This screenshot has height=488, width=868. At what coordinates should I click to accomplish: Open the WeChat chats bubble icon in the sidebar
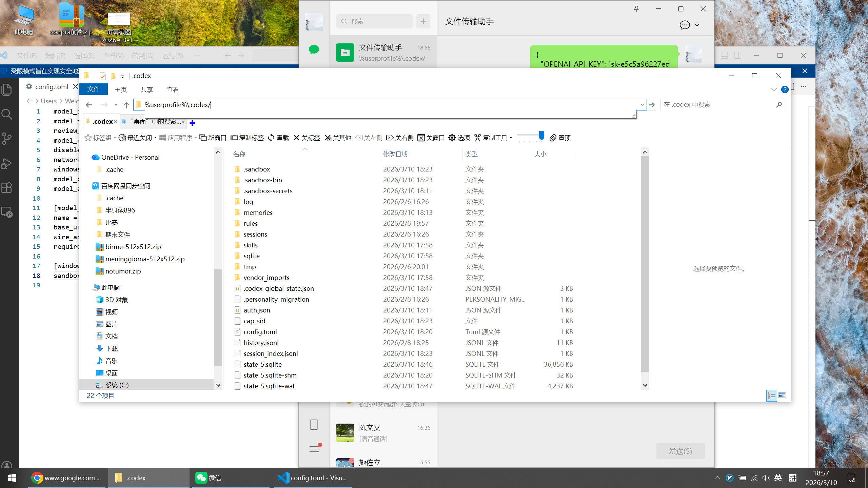pos(314,50)
